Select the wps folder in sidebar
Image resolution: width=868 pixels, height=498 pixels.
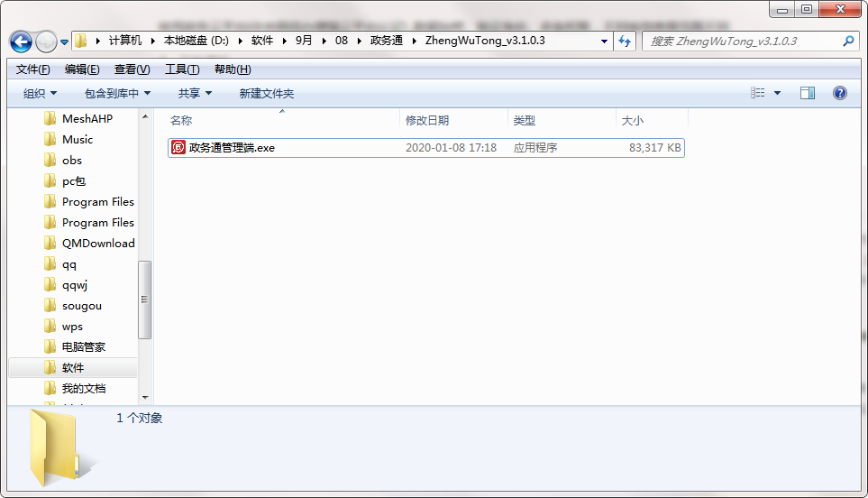point(72,327)
